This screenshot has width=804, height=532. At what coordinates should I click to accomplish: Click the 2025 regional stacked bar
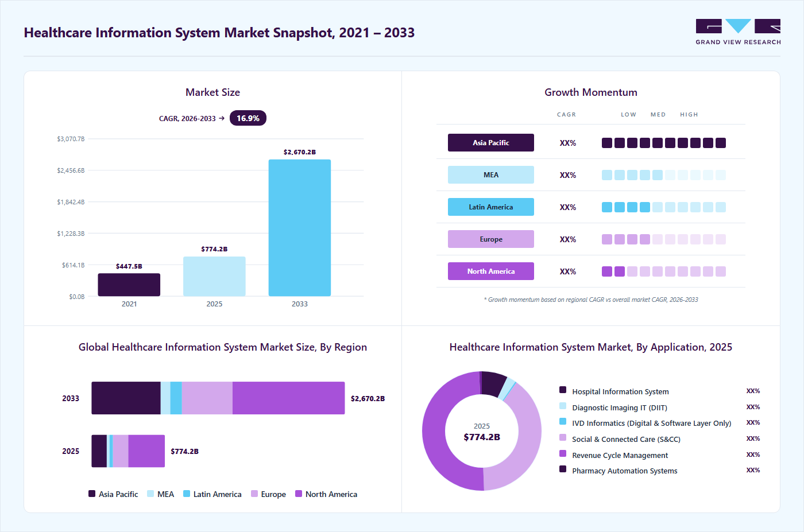point(128,451)
